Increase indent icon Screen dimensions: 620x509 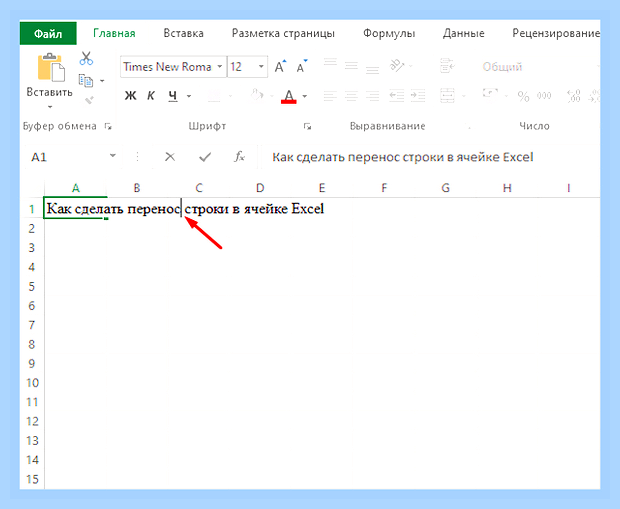pyautogui.click(x=418, y=96)
